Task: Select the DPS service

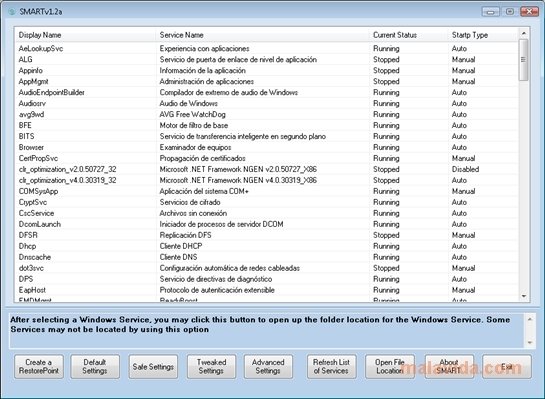Action: click(267, 279)
